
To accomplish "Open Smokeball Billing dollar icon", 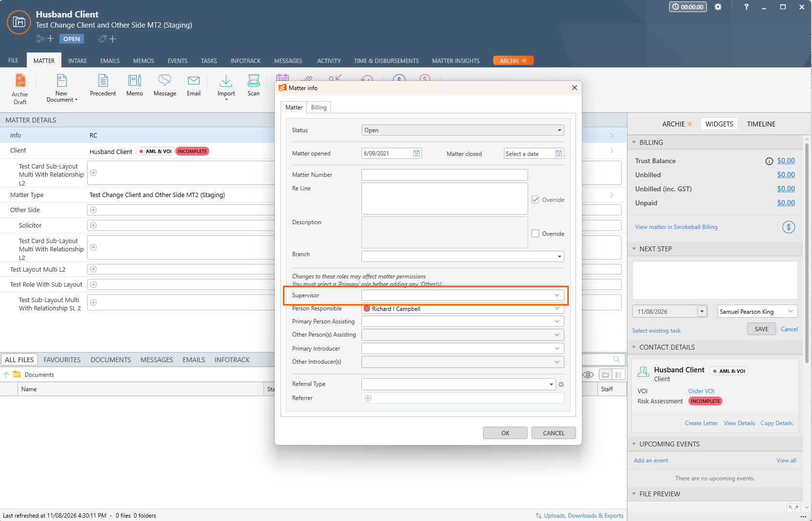I will click(789, 227).
